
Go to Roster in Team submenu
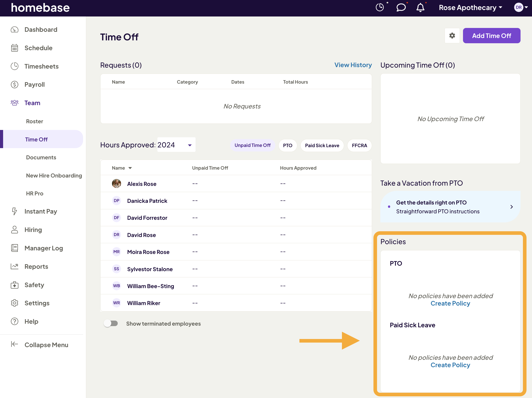tap(35, 121)
